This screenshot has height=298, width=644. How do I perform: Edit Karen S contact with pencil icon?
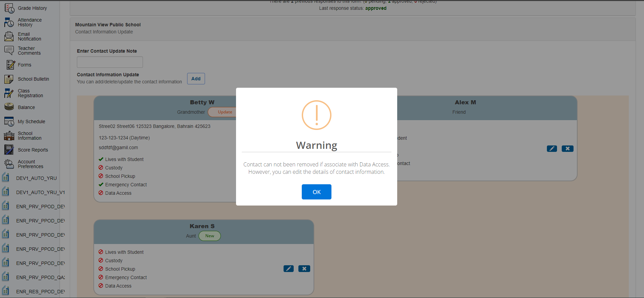[x=288, y=269]
